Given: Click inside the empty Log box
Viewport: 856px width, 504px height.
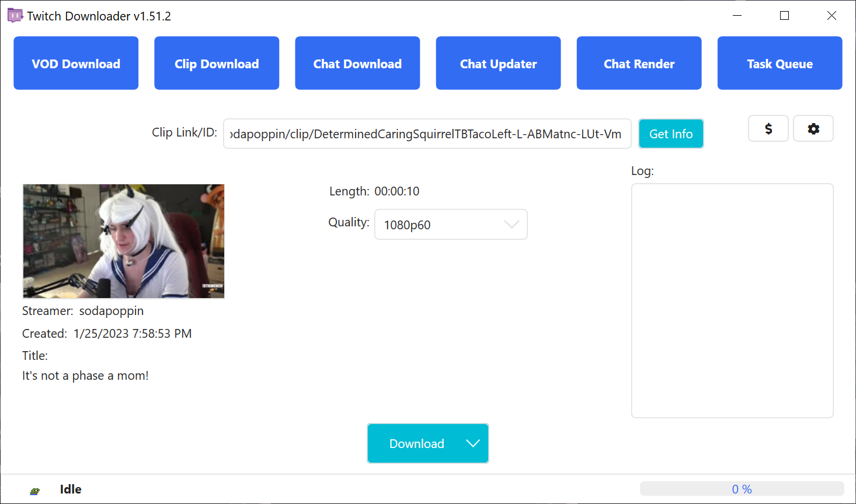Looking at the screenshot, I should coord(732,300).
